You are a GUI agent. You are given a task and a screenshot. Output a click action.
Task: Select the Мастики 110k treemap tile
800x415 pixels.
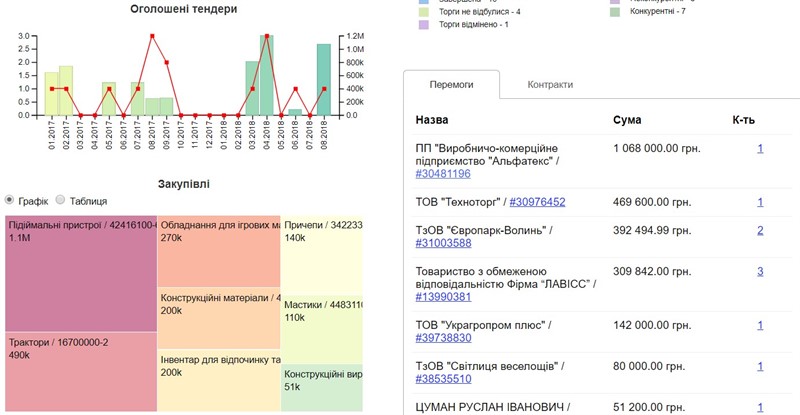[x=322, y=330]
